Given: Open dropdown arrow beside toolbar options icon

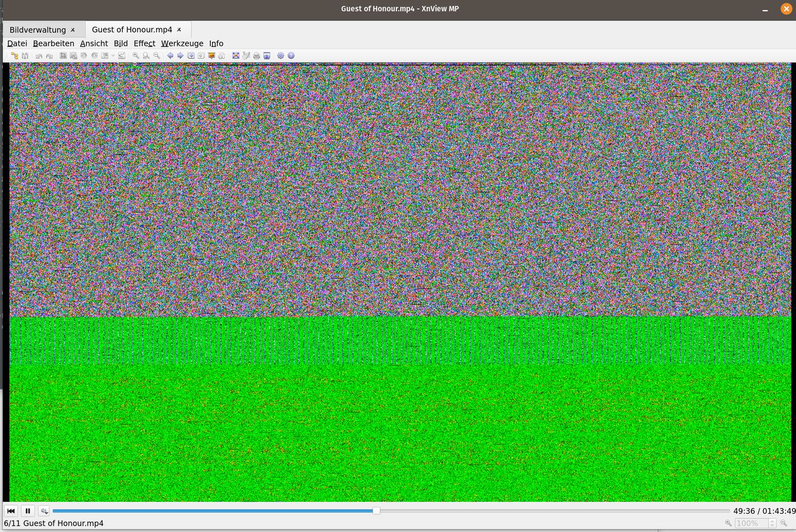Looking at the screenshot, I should (113, 55).
